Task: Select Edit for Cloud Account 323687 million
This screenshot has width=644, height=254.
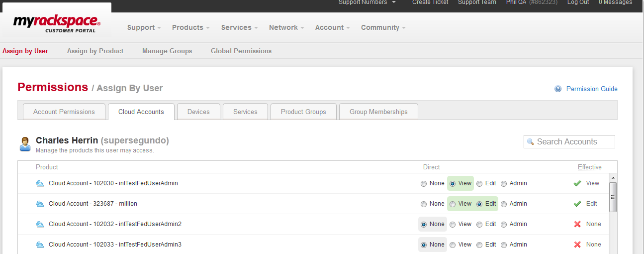Action: [479, 204]
